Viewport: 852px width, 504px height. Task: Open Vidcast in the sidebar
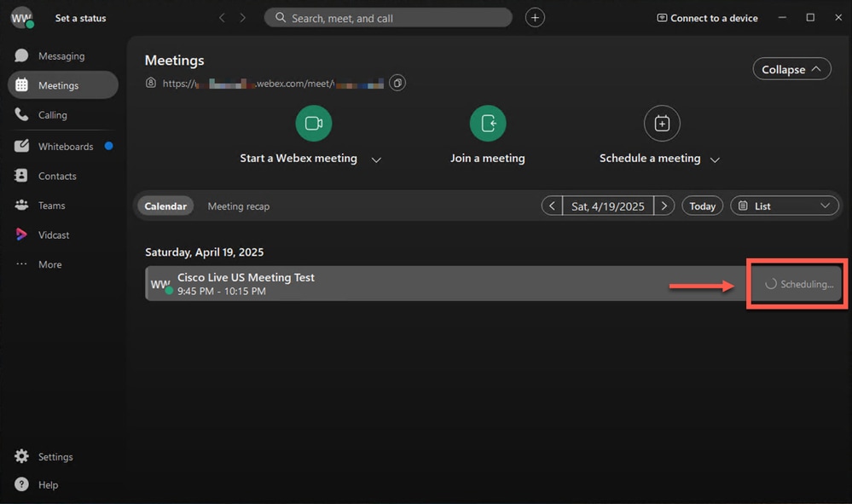62,235
